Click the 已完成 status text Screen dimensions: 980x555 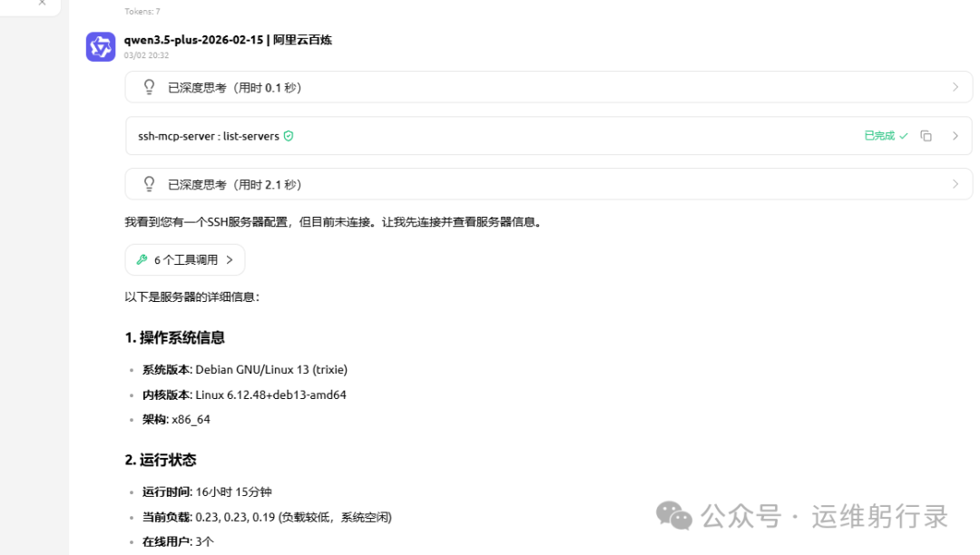point(879,136)
